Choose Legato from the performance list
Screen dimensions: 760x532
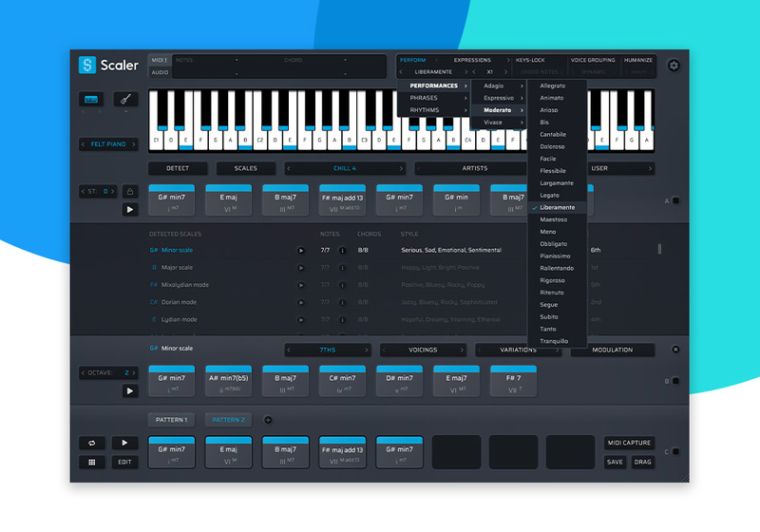(558, 196)
